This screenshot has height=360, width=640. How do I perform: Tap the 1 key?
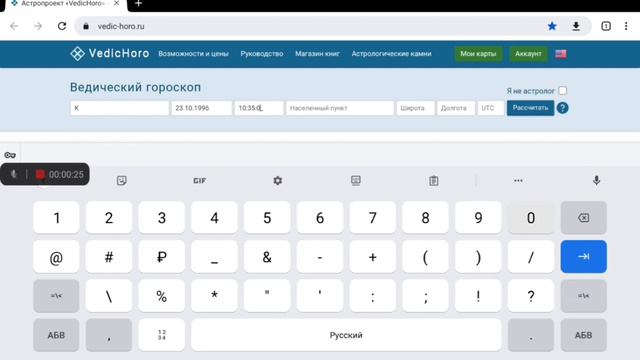56,218
